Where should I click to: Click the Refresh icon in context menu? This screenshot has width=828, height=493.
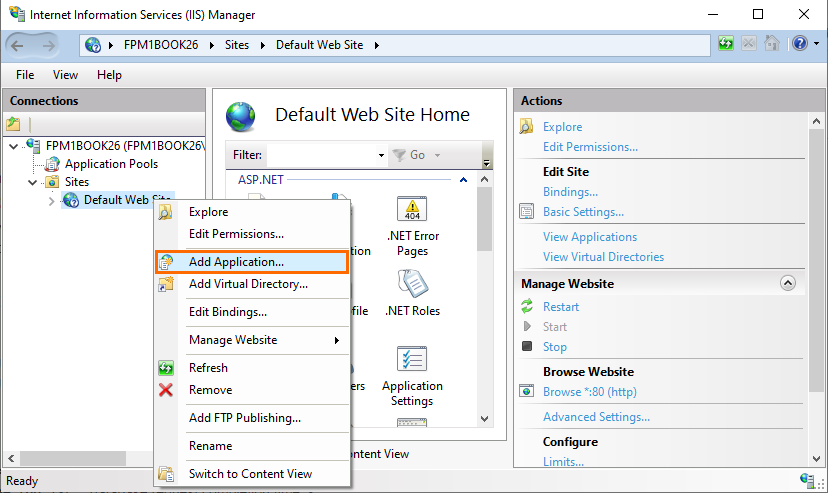pos(166,368)
